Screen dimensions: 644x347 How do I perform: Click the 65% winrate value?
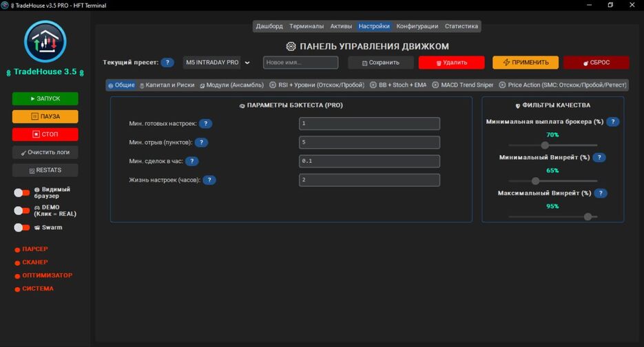tap(552, 171)
